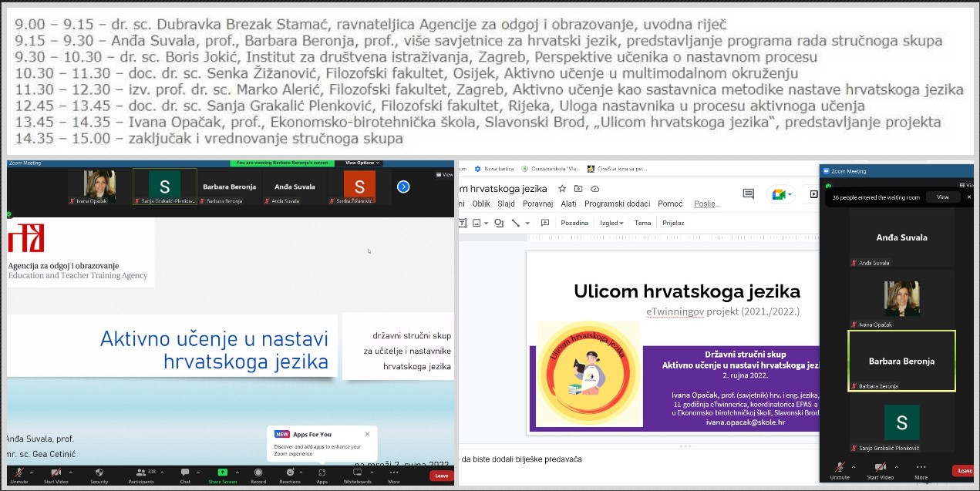The width and height of the screenshot is (980, 491).
Task: Leave the meeting in left Zoom window
Action: 441,476
